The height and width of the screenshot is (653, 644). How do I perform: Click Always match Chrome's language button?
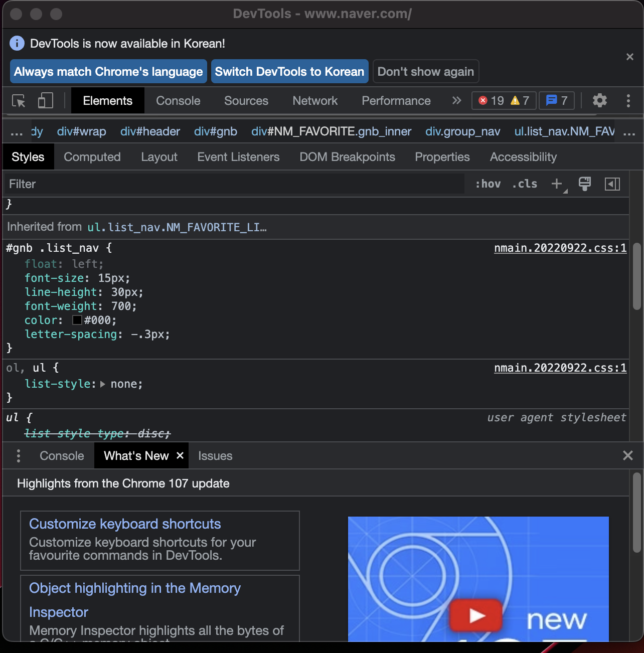(x=108, y=71)
